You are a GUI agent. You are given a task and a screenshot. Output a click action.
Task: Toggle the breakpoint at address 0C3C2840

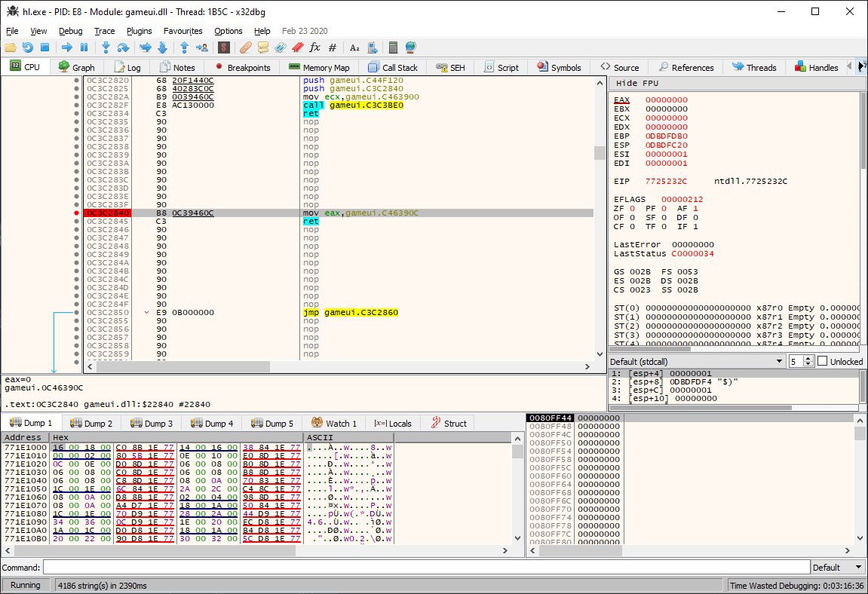(x=77, y=213)
